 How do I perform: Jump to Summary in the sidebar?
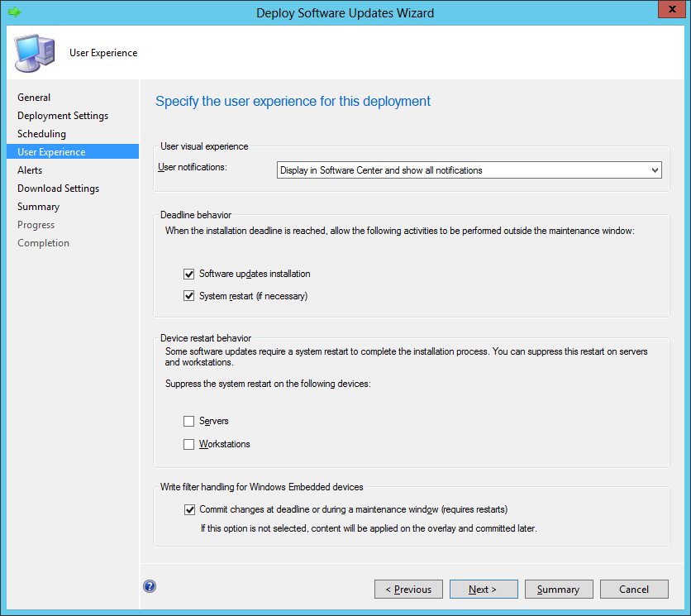click(38, 207)
